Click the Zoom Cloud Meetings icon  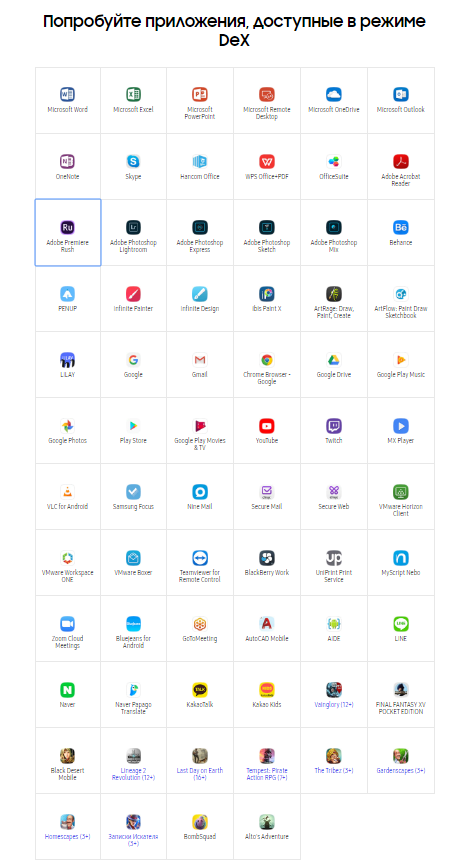click(x=67, y=624)
